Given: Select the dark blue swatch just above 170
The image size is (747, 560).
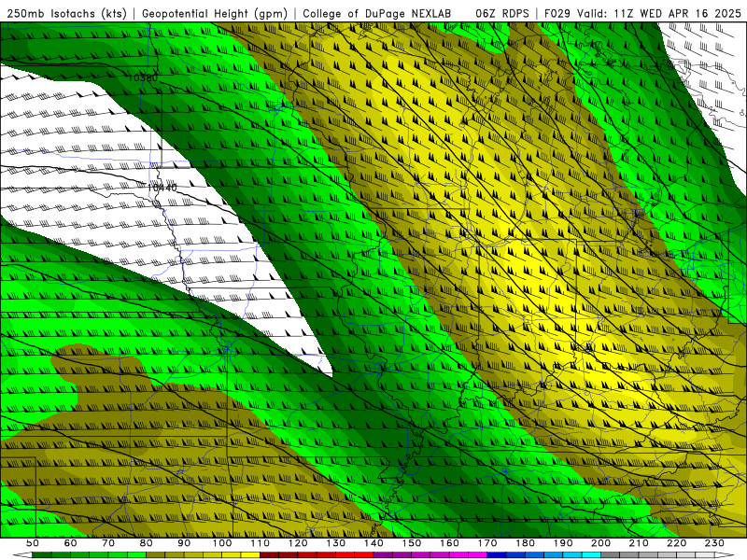Looking at the screenshot, I should 497,555.
